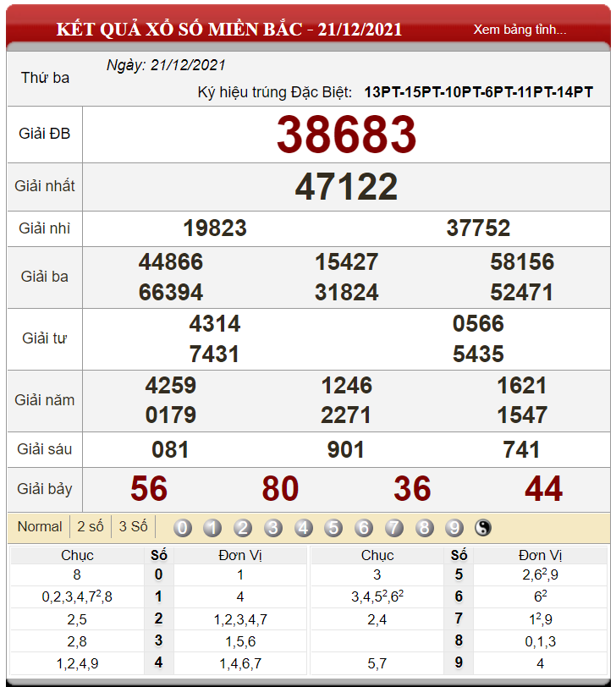This screenshot has width=616, height=687.
Task: Click the Giải năm row label
Action: click(45, 400)
